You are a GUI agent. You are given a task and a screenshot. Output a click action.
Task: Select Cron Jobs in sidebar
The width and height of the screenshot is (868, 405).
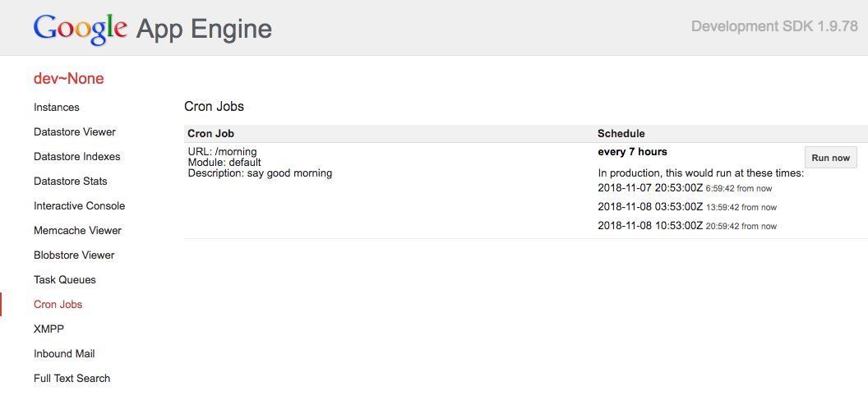[58, 305]
